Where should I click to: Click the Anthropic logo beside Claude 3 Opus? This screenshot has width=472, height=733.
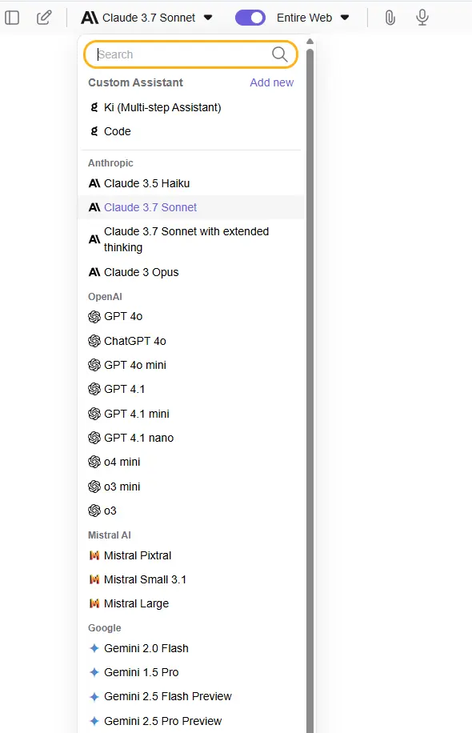click(x=94, y=272)
